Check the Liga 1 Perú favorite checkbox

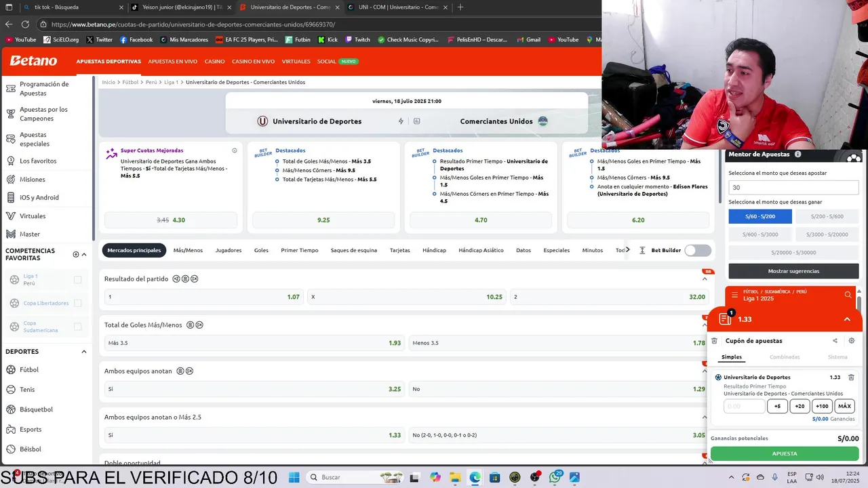pyautogui.click(x=77, y=280)
